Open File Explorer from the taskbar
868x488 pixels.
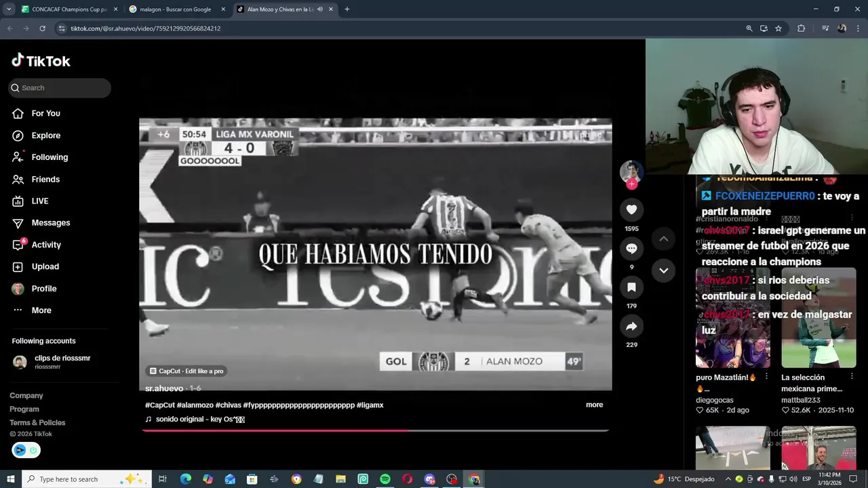341,479
